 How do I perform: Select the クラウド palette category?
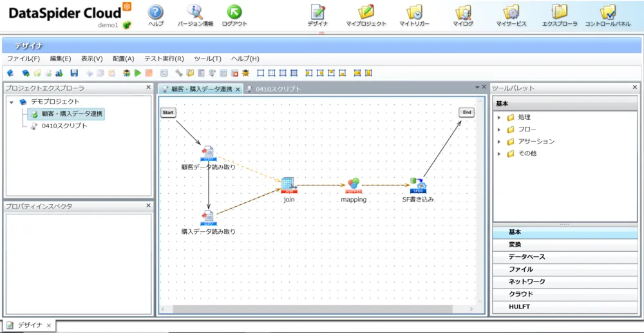pos(564,294)
